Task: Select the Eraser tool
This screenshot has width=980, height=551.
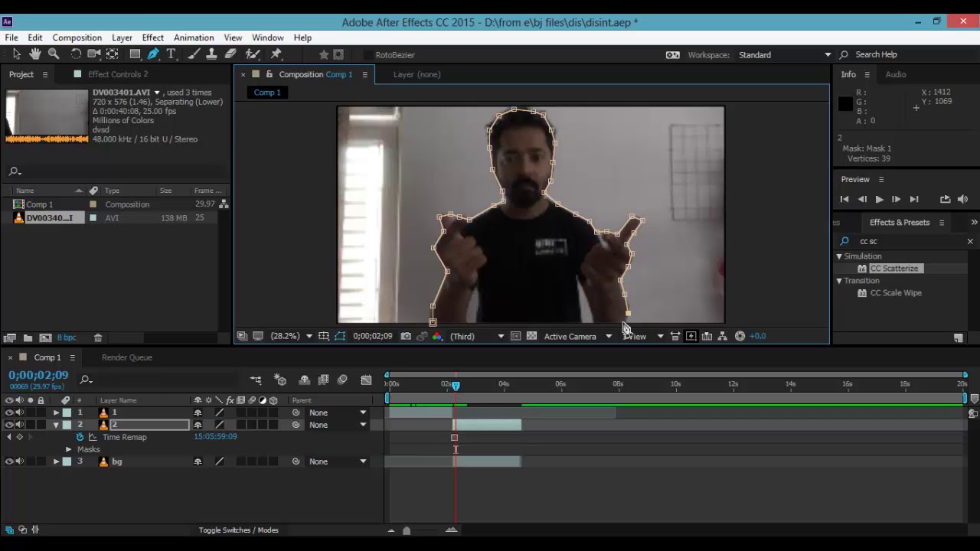Action: [230, 54]
